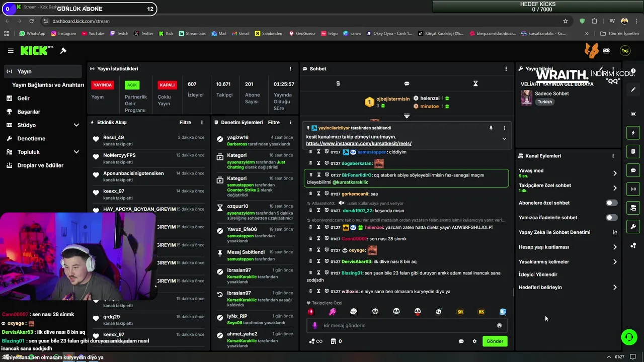Image resolution: width=644 pixels, height=362 pixels.
Task: Delete BirFenerlidirO's chat message
Action: tap(311, 174)
